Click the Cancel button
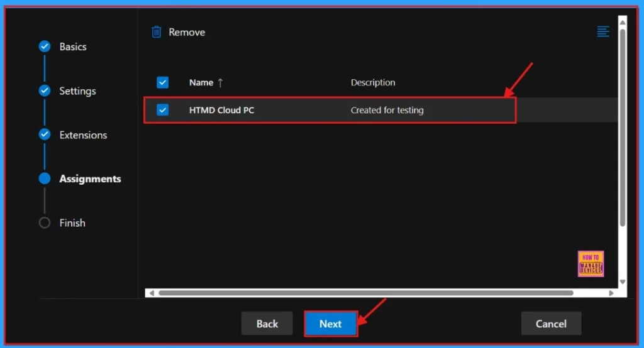The width and height of the screenshot is (644, 348). pos(551,324)
